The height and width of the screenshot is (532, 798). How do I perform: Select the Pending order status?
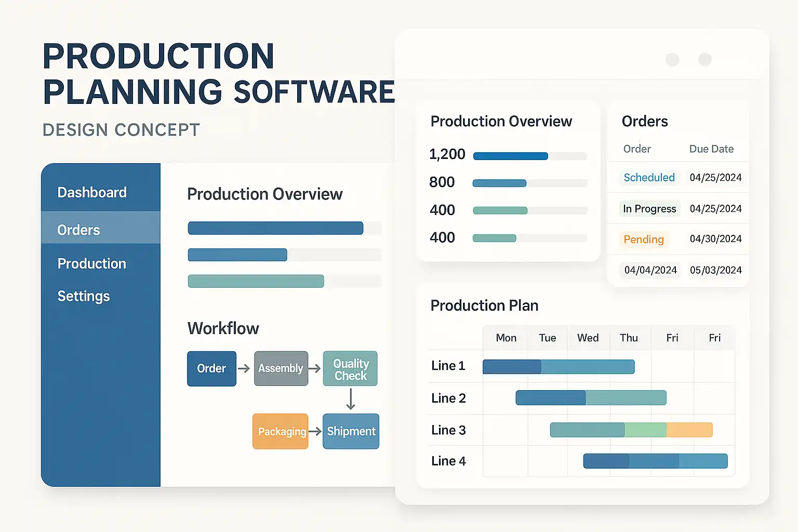pyautogui.click(x=644, y=240)
